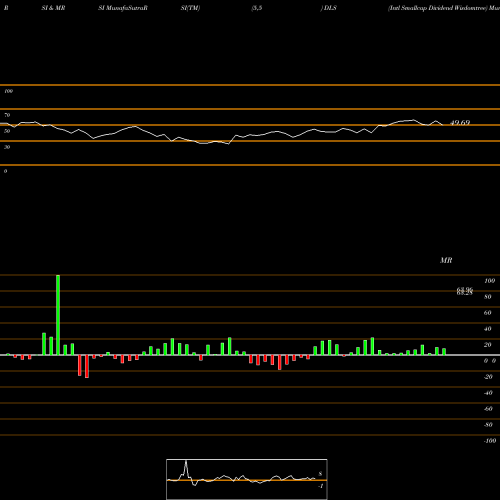500x500 pixels.
Task: Click the 'SI(TM)' header label
Action: [x=190, y=8]
